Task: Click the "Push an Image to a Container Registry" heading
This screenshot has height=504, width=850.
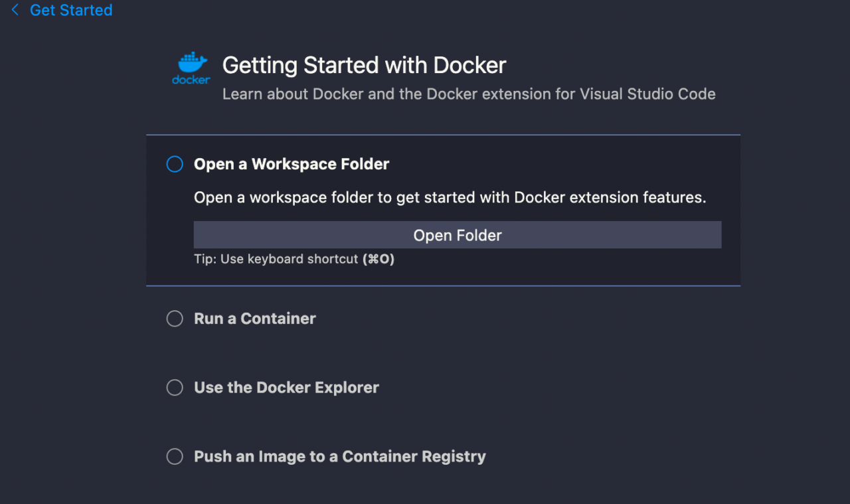Action: coord(339,456)
